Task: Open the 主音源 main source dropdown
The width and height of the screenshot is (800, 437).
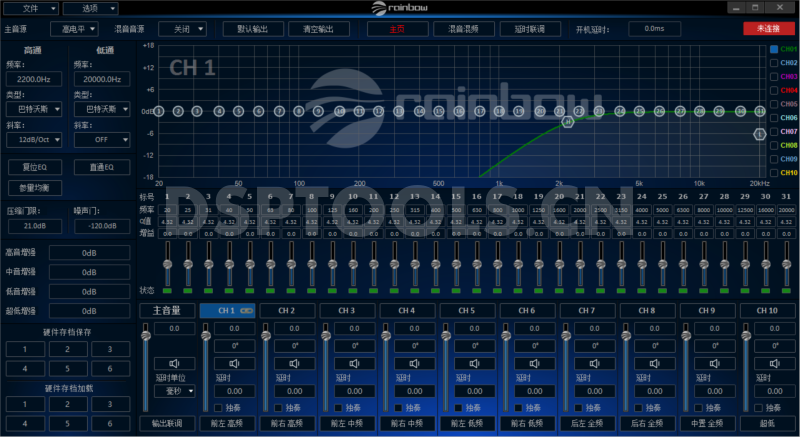Action: pyautogui.click(x=77, y=29)
